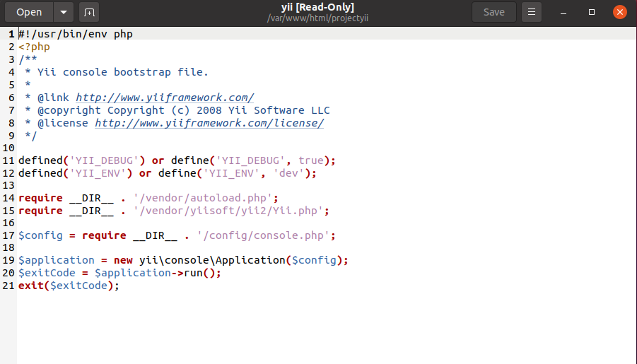Click '/vendor/yiisoft/yii2/Yii.php' string
637x364 pixels.
[228, 211]
